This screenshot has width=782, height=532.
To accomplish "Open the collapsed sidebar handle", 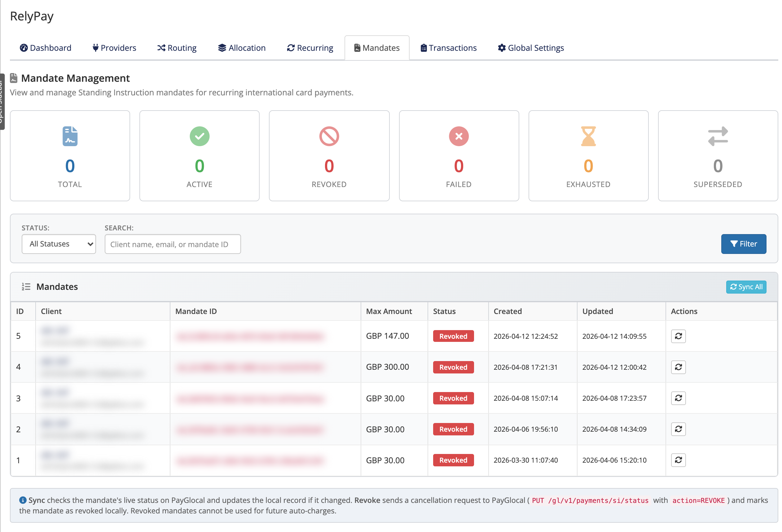I will [2, 102].
